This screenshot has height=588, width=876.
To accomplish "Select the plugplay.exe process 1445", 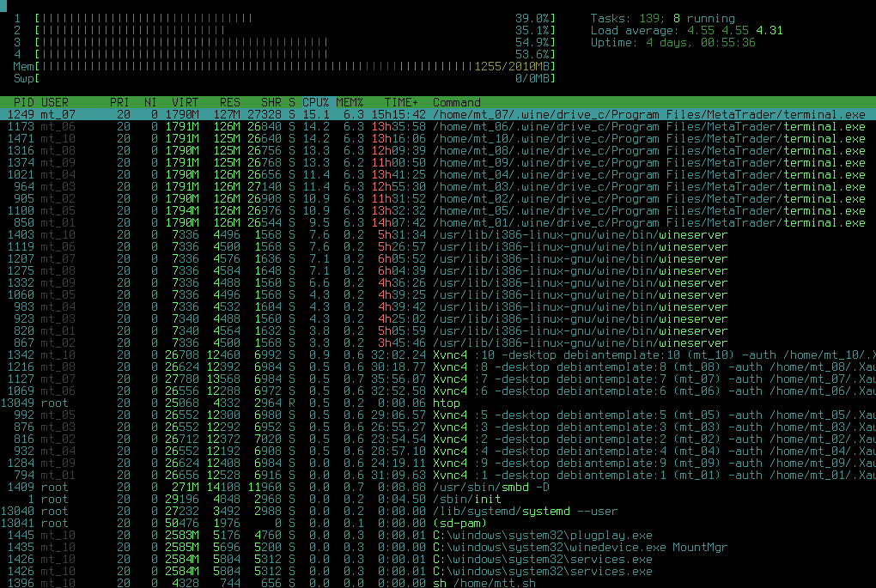I will point(438,535).
